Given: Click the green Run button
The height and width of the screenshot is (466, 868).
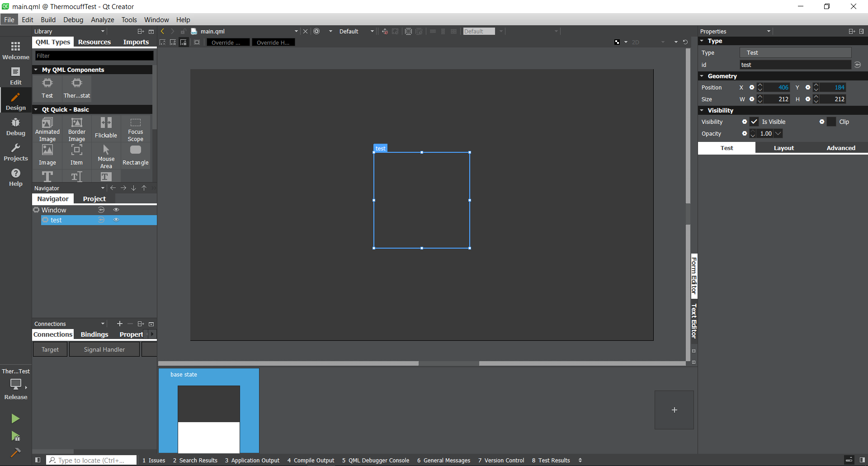Looking at the screenshot, I should coord(15,419).
